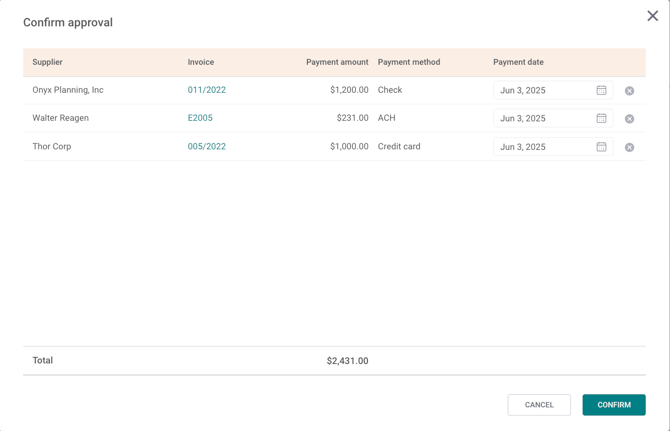Click the Payment method column header
670x431 pixels.
point(409,62)
